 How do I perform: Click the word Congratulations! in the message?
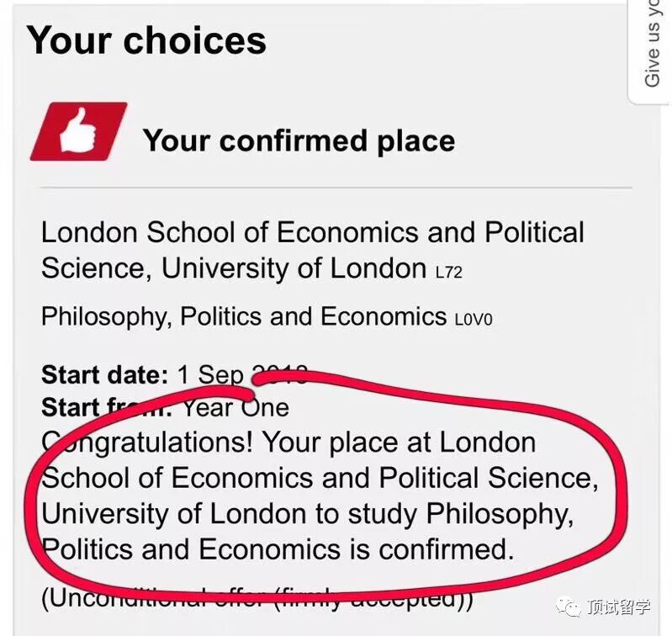click(147, 443)
